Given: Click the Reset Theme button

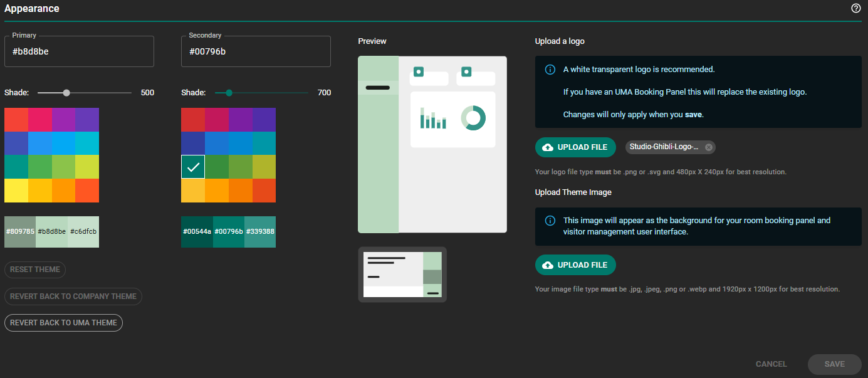Looking at the screenshot, I should (x=35, y=270).
